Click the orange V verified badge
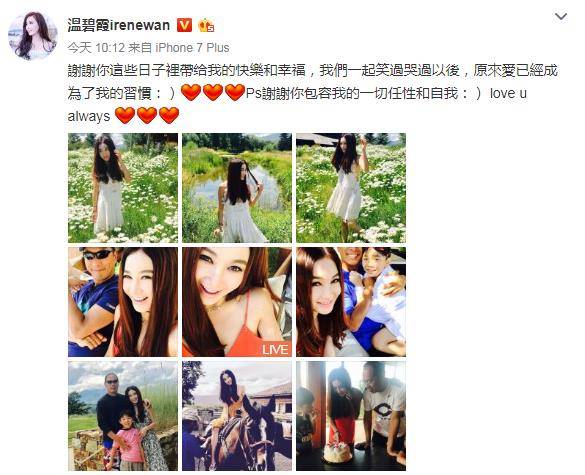Screen dimensions: 585x475 (184, 25)
